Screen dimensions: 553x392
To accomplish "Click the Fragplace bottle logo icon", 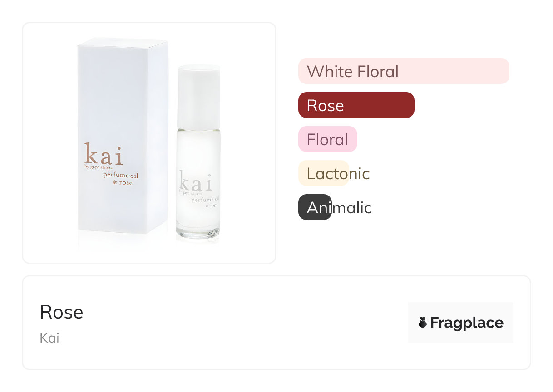I will click(x=423, y=323).
